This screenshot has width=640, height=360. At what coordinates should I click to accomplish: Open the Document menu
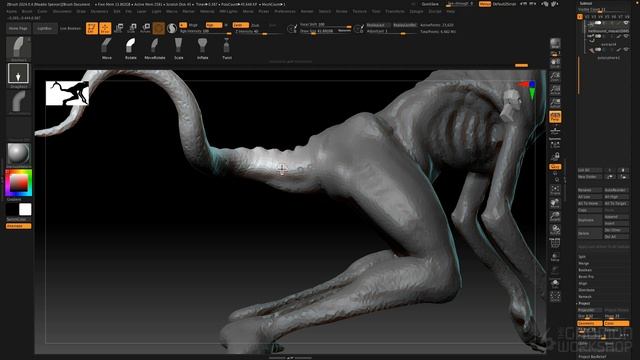tap(62, 11)
